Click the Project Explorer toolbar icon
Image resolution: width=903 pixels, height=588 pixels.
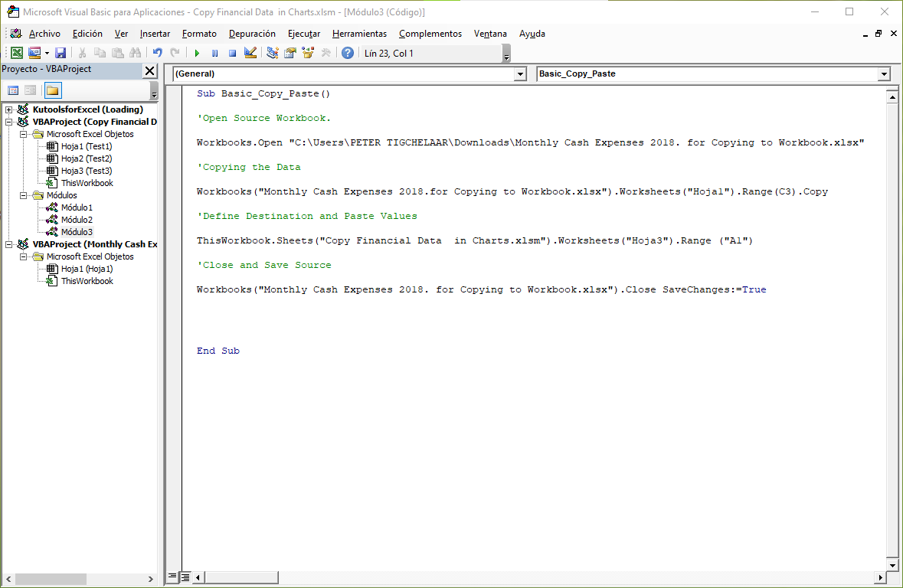(273, 52)
